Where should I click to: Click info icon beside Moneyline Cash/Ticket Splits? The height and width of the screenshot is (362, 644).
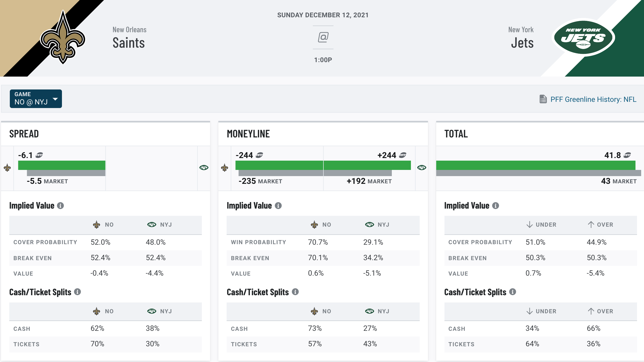(x=295, y=292)
